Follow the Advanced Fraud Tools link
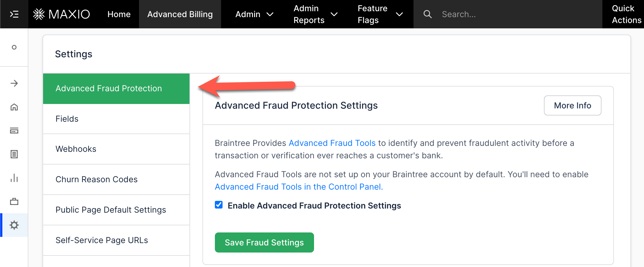The image size is (644, 267). point(332,143)
